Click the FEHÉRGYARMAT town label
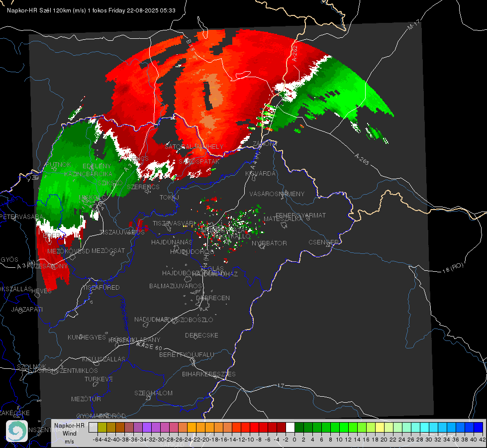Screen dimensions: 487x448 [300, 215]
